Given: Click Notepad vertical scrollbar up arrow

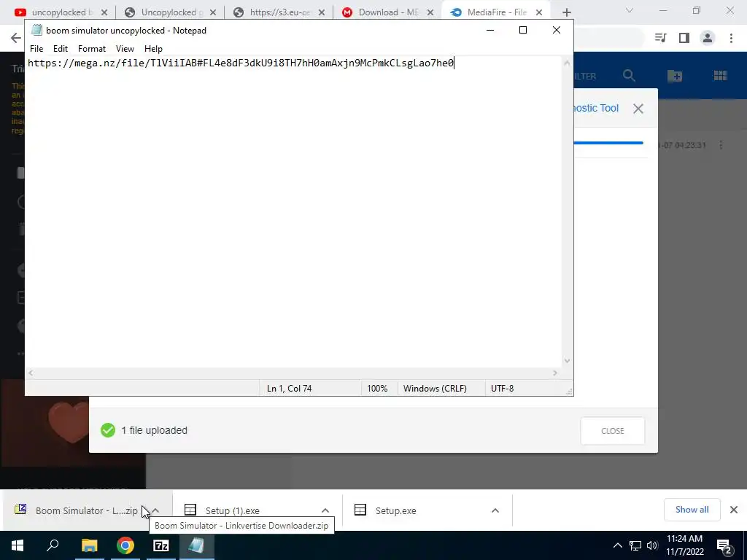Looking at the screenshot, I should (567, 63).
